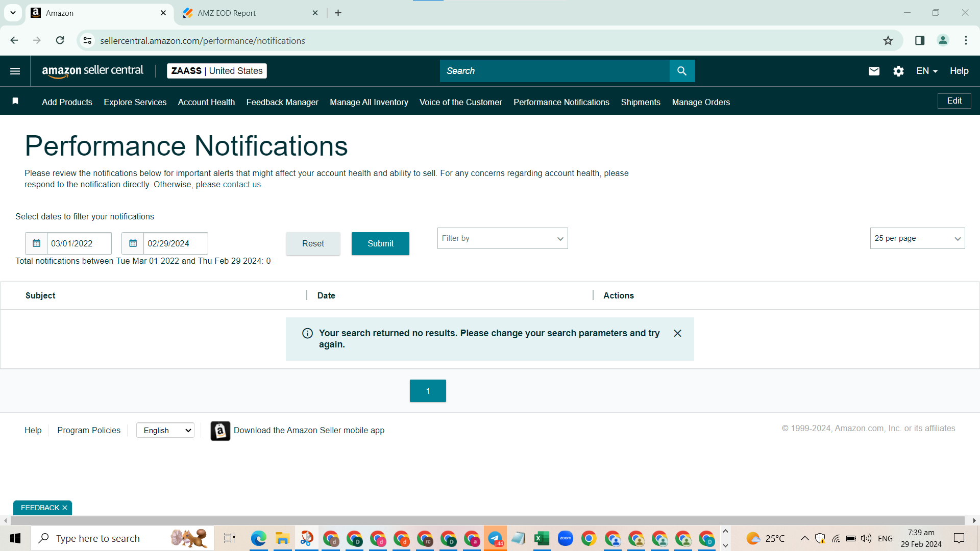
Task: Open Add Products in the navigation bar
Action: (67, 102)
